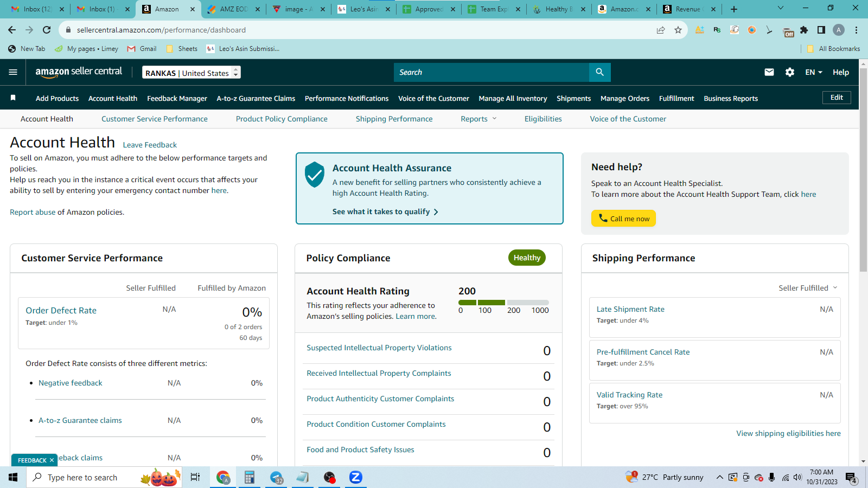
Task: Click the bookmark flag icon in nav bar
Action: (x=13, y=98)
